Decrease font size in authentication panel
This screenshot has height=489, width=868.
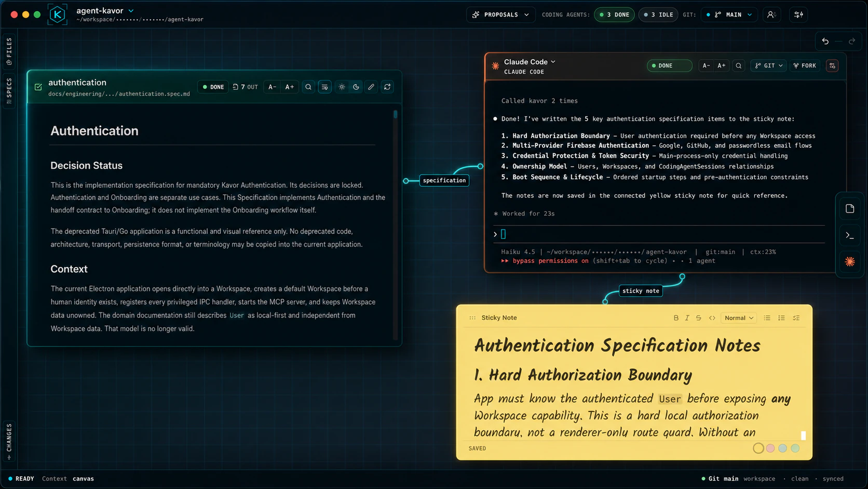[272, 87]
